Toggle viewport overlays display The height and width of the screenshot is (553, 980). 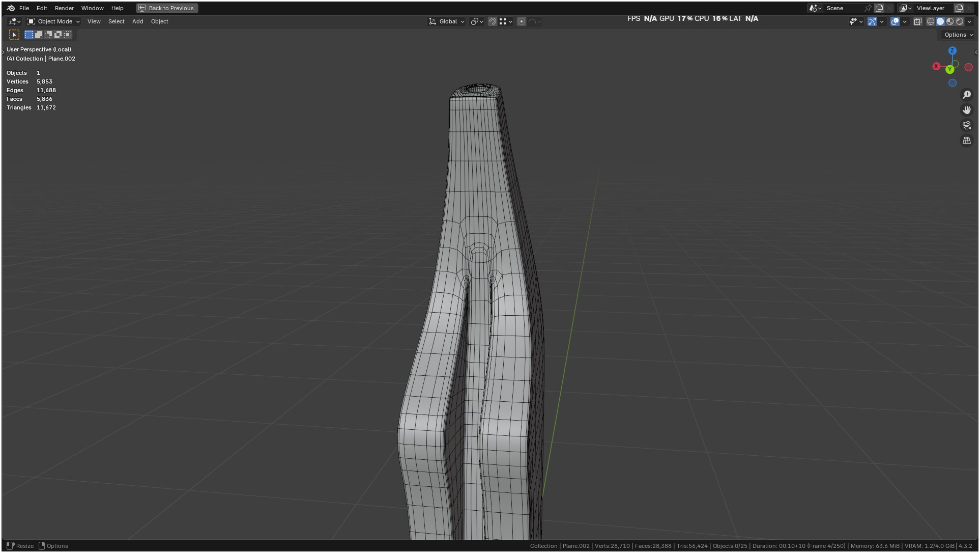pos(895,21)
